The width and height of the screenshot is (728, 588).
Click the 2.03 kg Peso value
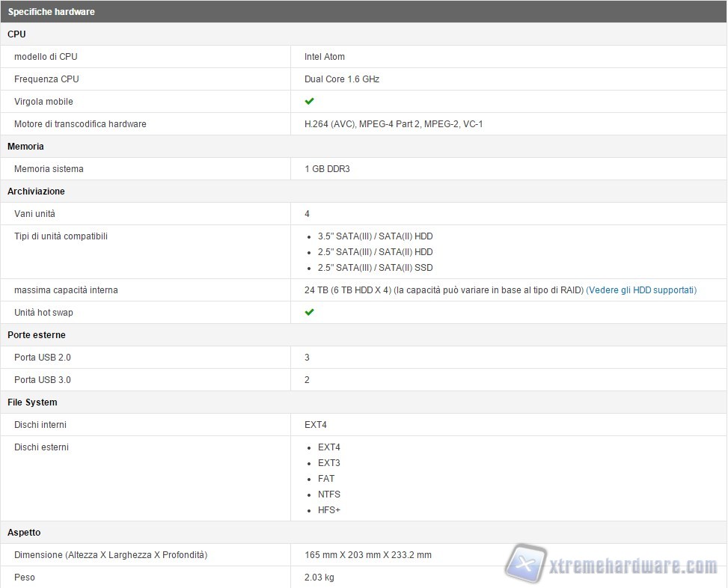pos(319,578)
